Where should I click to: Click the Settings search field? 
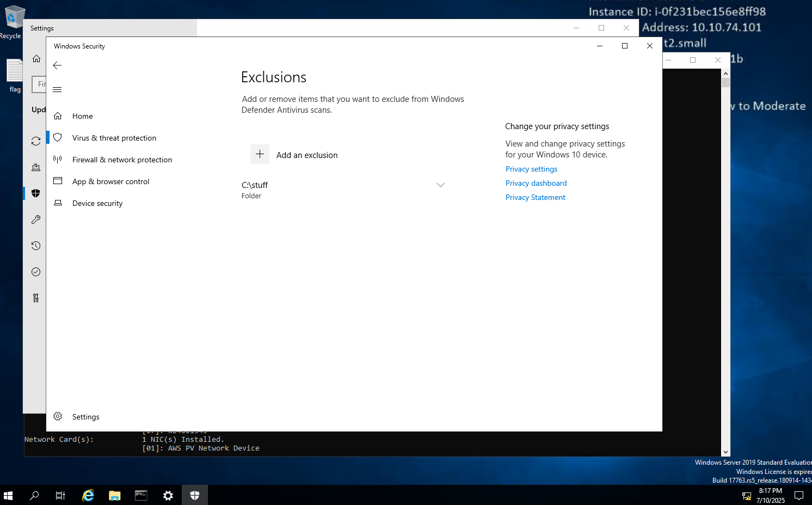(x=39, y=84)
